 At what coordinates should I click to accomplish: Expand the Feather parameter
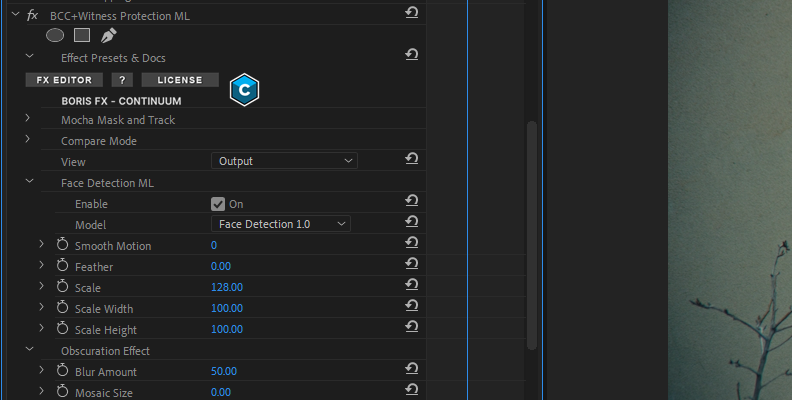(41, 265)
